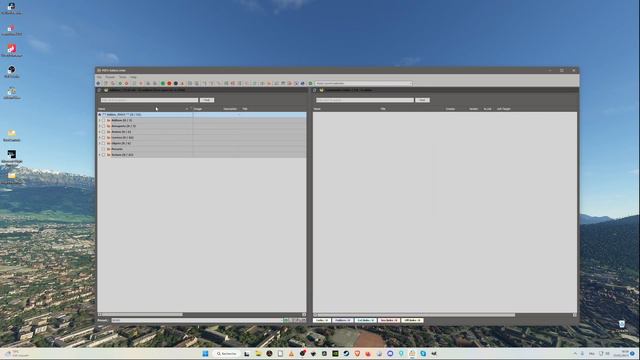Open Brave browser from the taskbar

(357, 353)
